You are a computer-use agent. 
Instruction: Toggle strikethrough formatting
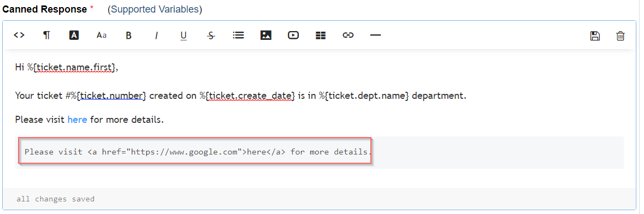click(211, 35)
